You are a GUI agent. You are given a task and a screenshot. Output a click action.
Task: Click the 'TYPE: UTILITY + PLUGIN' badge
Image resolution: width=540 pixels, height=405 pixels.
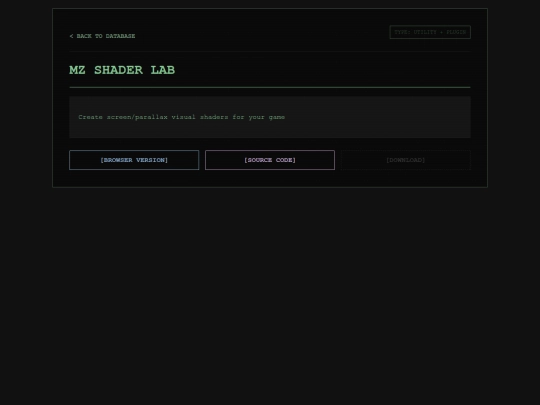pyautogui.click(x=430, y=32)
